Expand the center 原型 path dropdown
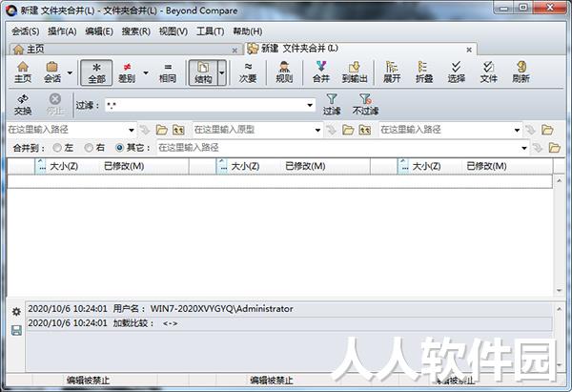This screenshot has height=392, width=572. [317, 130]
